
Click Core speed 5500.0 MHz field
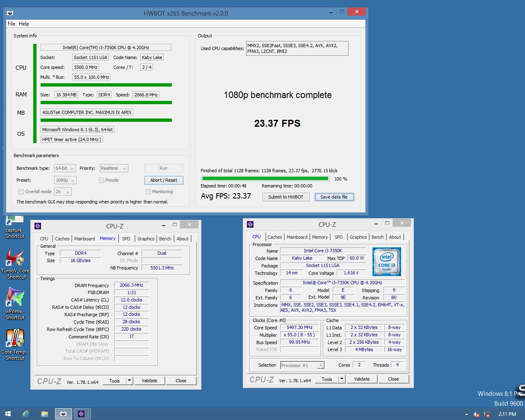(x=86, y=67)
